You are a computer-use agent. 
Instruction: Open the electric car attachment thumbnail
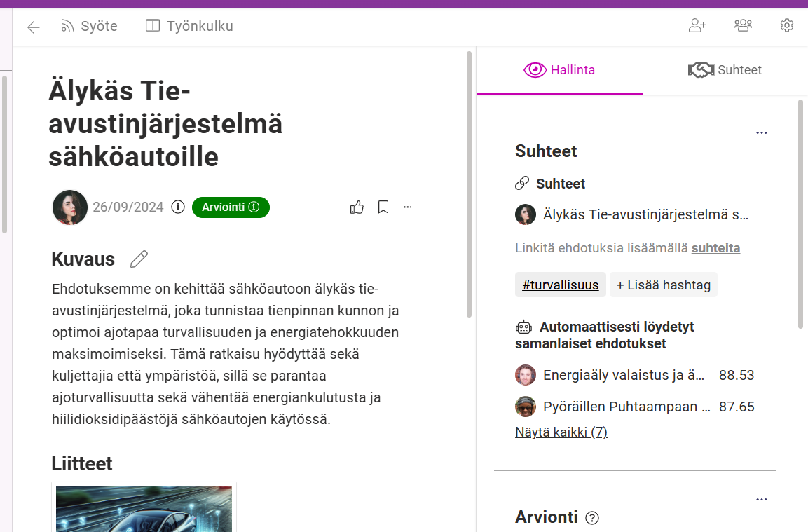(144, 509)
